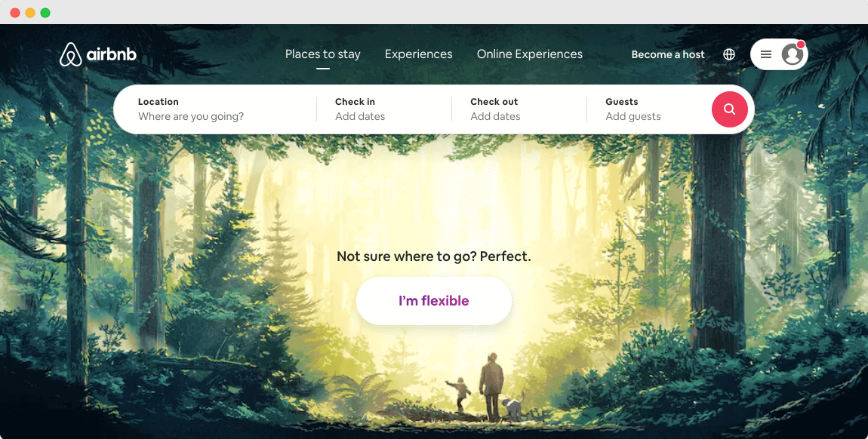
Task: Open the Online Experiences tab
Action: 530,54
